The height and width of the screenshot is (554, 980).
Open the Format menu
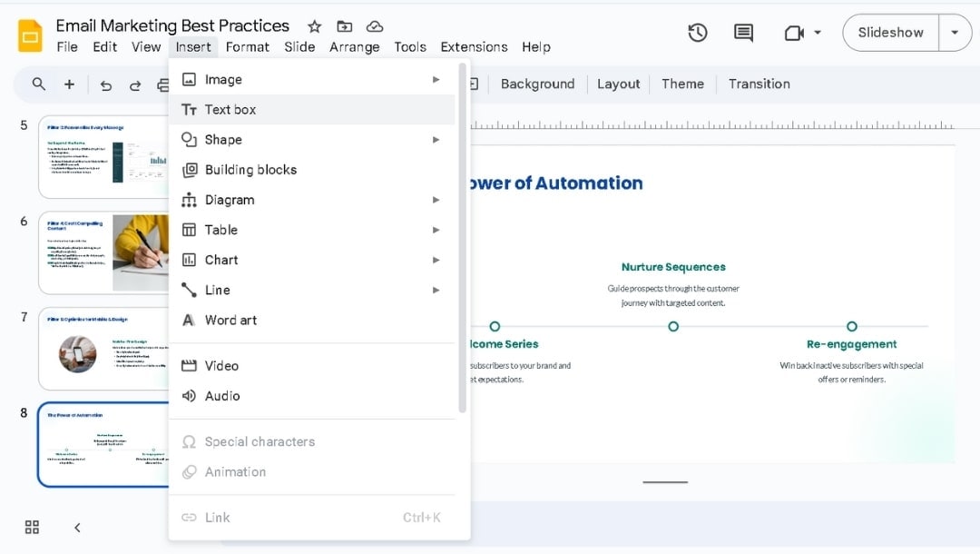point(247,47)
